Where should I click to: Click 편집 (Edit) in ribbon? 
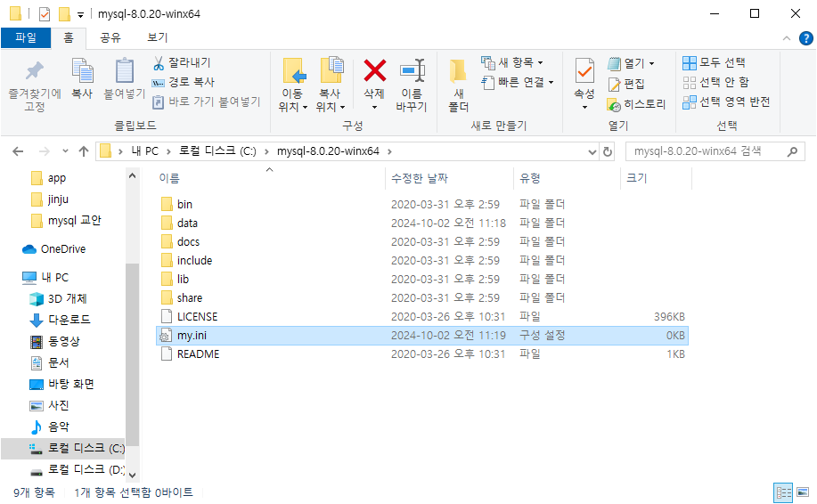tap(626, 84)
